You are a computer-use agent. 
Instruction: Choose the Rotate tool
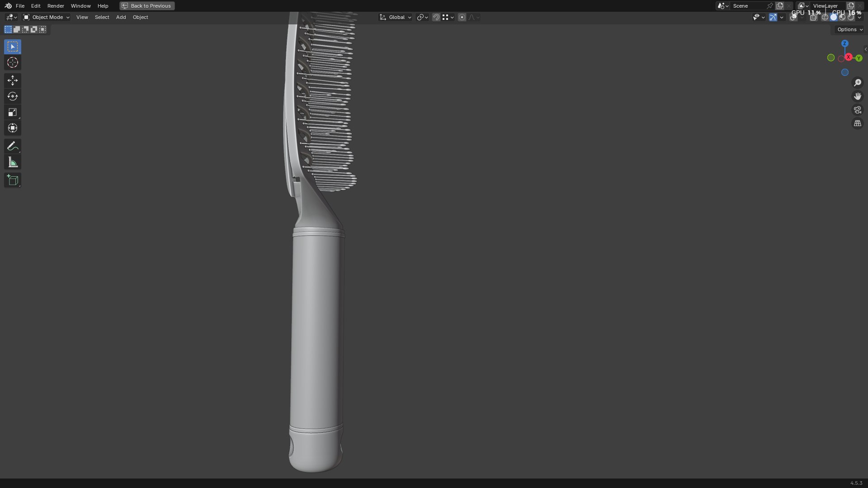pyautogui.click(x=13, y=96)
